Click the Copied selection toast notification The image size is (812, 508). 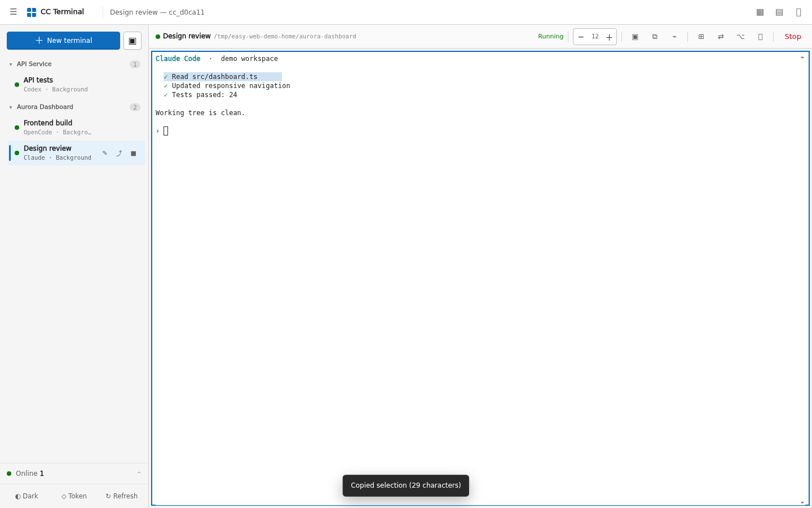click(x=406, y=485)
